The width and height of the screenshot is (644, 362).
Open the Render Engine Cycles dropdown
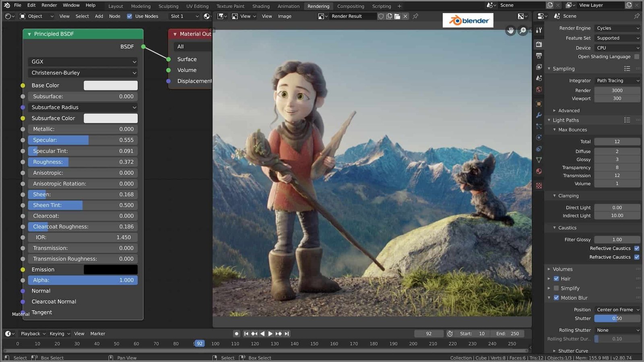point(617,28)
